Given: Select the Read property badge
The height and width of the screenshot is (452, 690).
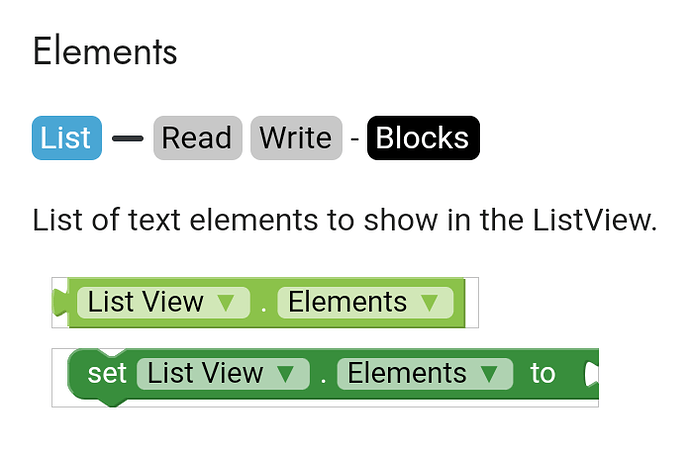Looking at the screenshot, I should [197, 138].
